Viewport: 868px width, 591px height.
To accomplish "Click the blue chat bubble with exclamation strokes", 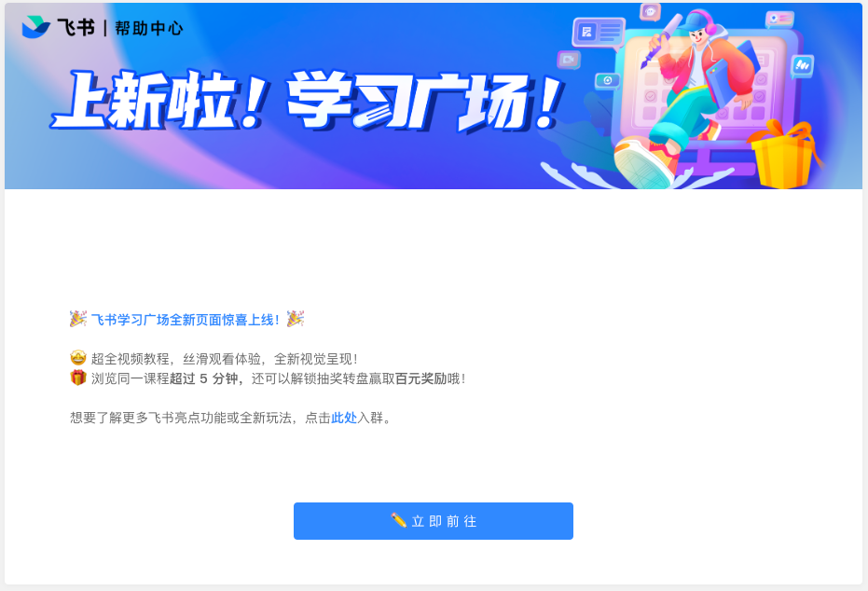I will (x=802, y=65).
